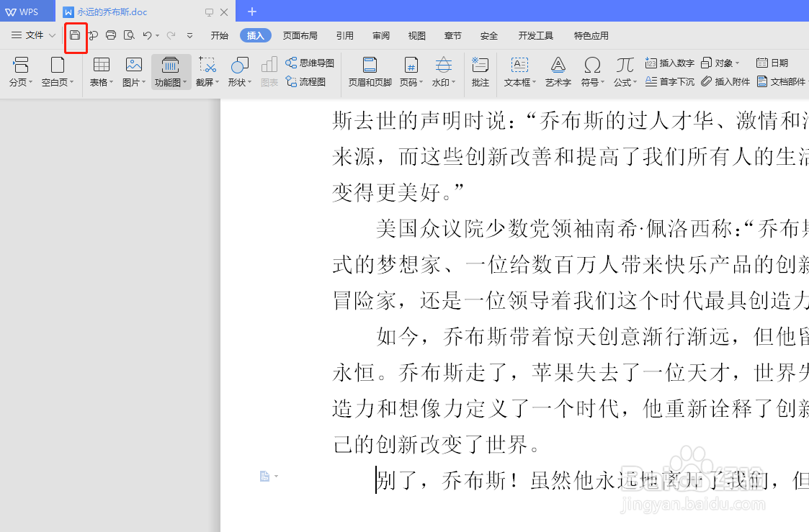Screen dimensions: 809x532
Task: Click the Save icon in quick toolbar
Action: [x=76, y=35]
